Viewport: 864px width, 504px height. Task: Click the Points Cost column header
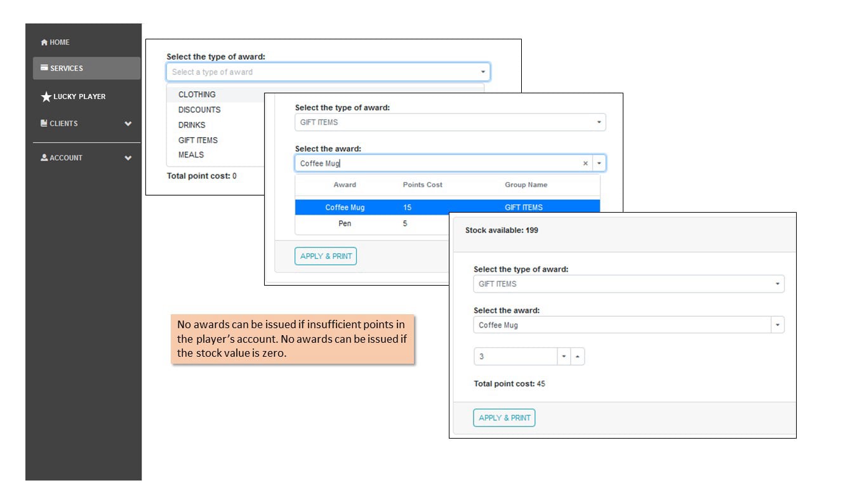[422, 185]
